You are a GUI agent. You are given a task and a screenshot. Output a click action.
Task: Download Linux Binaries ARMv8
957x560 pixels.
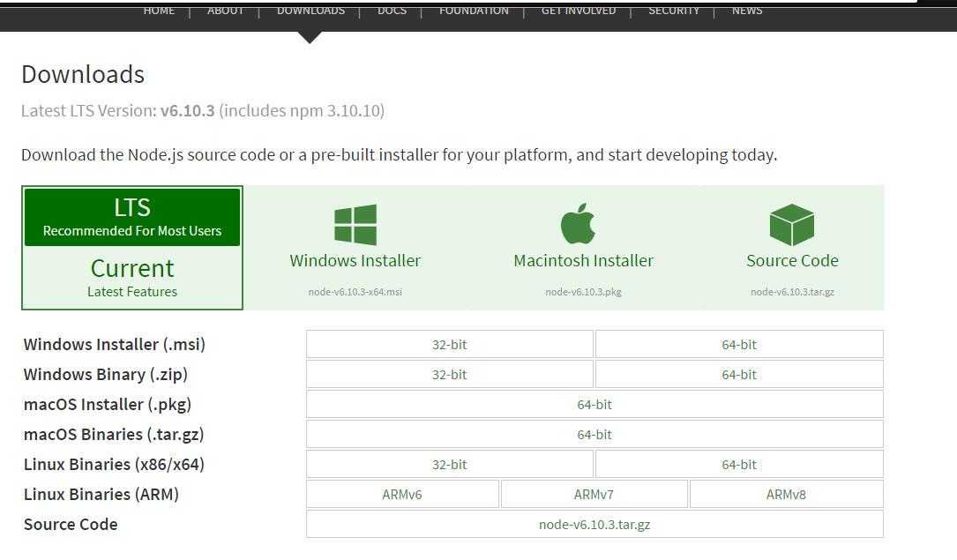click(x=786, y=494)
